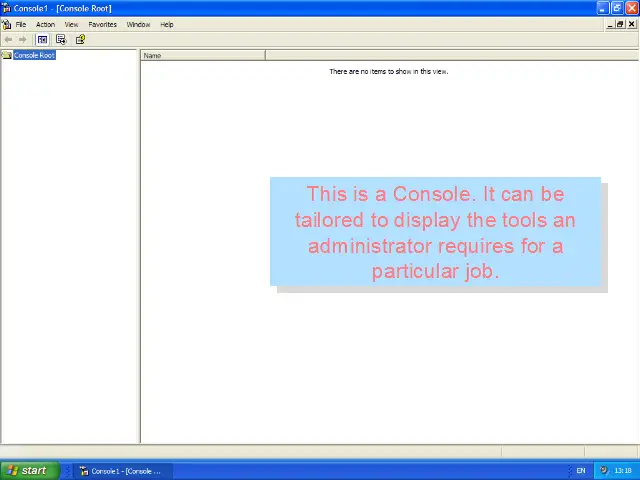Click the Console1 title bar application icon
The height and width of the screenshot is (480, 640).
click(x=6, y=8)
